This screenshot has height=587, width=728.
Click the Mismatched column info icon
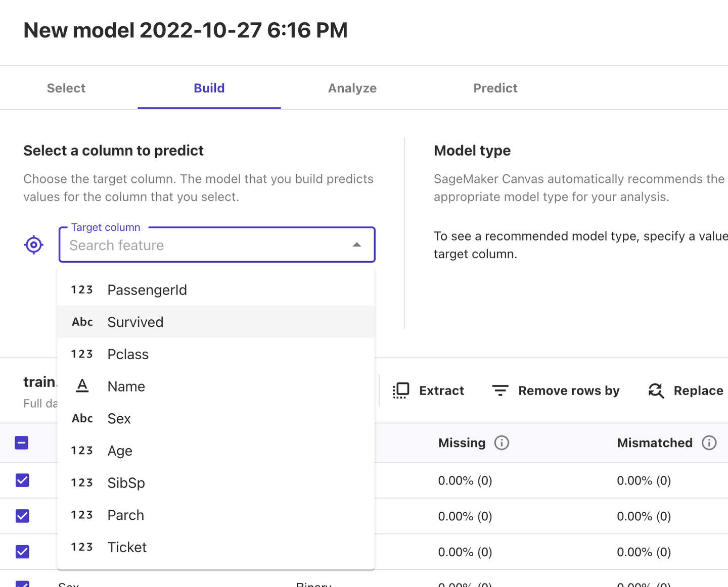pos(709,443)
